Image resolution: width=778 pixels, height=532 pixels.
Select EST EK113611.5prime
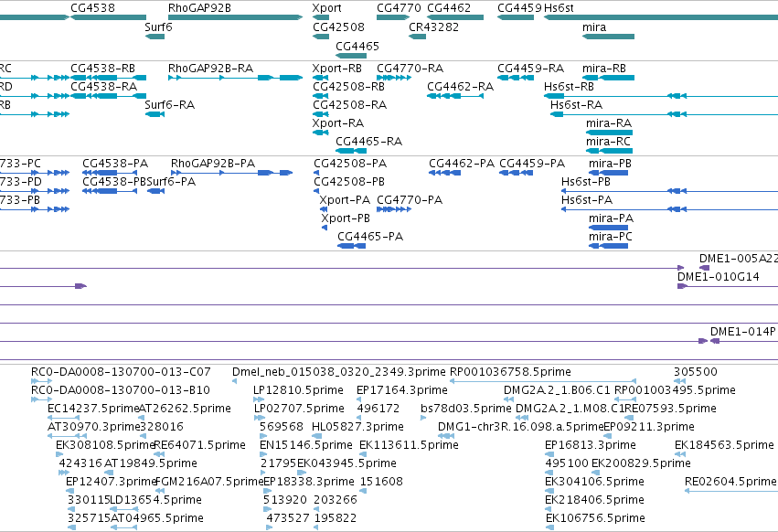[409, 444]
